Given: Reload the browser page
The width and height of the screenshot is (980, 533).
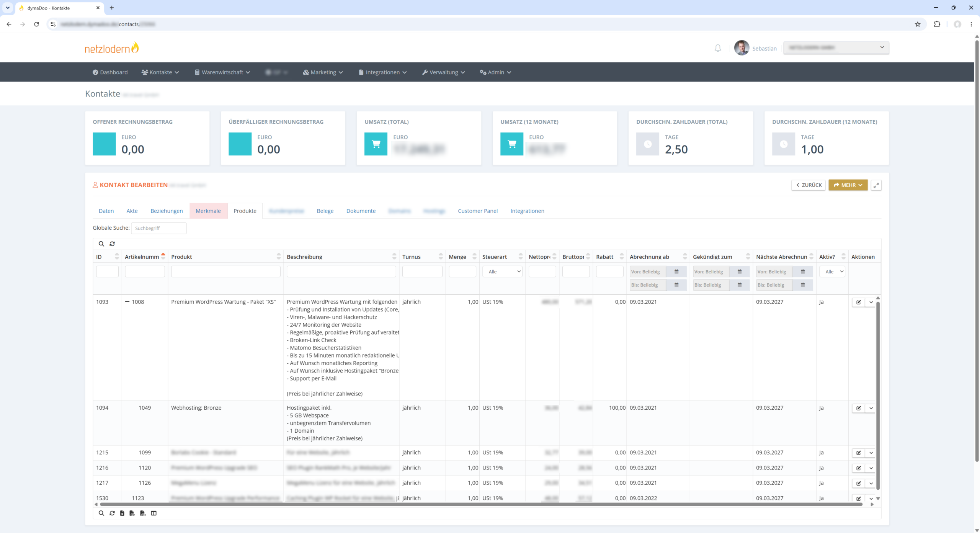Looking at the screenshot, I should [36, 24].
